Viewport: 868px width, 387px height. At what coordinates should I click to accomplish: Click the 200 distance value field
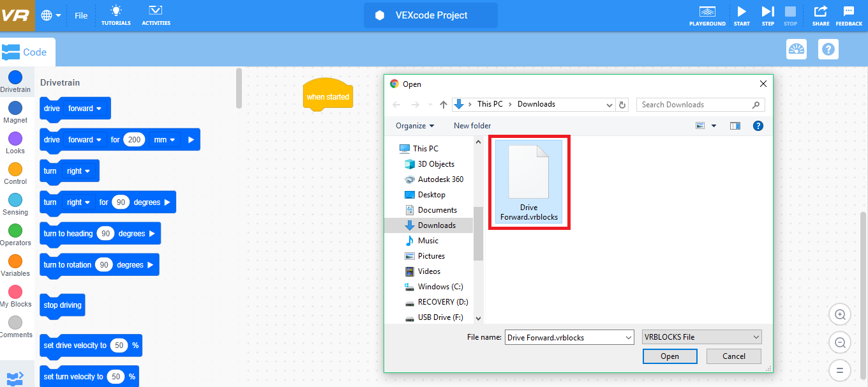pos(134,140)
